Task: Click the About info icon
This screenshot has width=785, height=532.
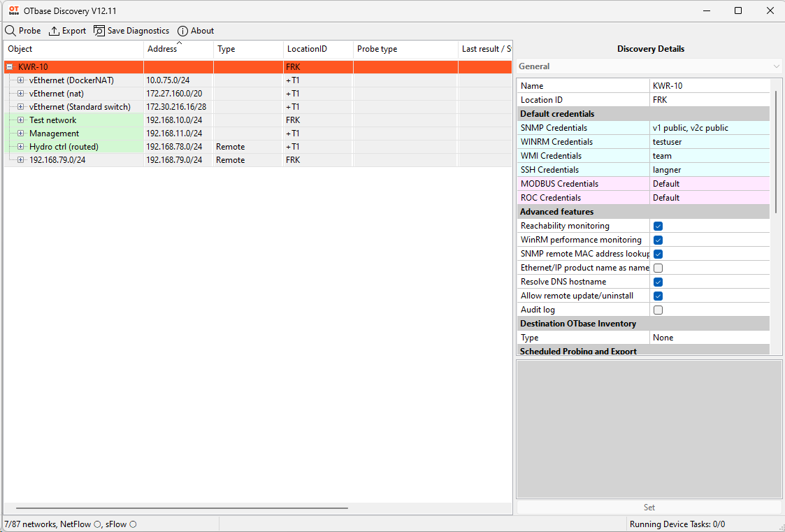Action: (x=182, y=31)
